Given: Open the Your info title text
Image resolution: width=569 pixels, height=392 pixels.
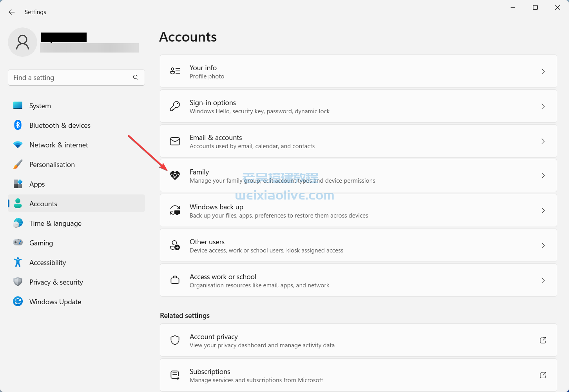Looking at the screenshot, I should tap(203, 68).
